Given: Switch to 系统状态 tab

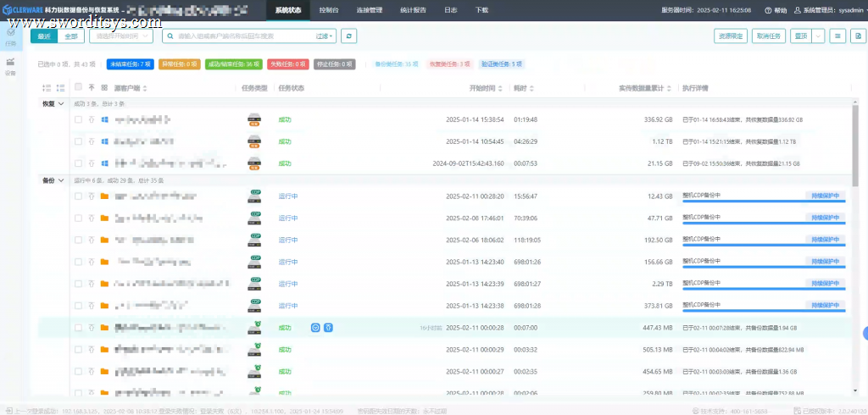Looking at the screenshot, I should (288, 10).
